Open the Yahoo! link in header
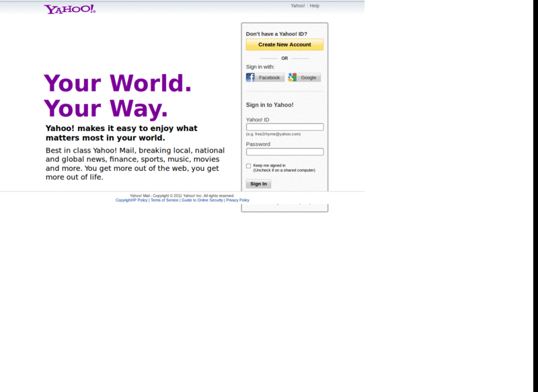 click(x=297, y=6)
